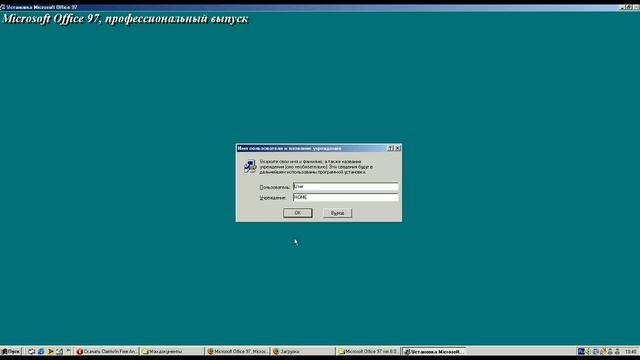This screenshot has width=640, height=360.
Task: Click the dialog title bar text
Action: tap(289, 148)
